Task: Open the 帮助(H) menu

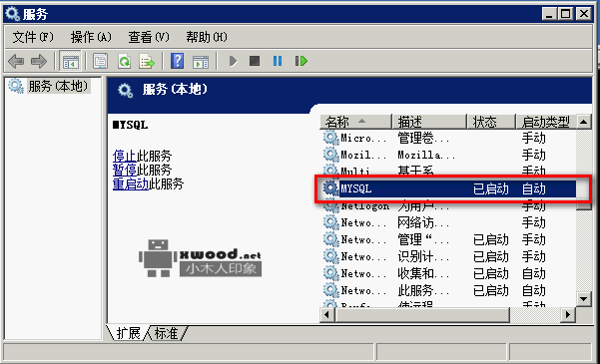Action: pyautogui.click(x=207, y=37)
